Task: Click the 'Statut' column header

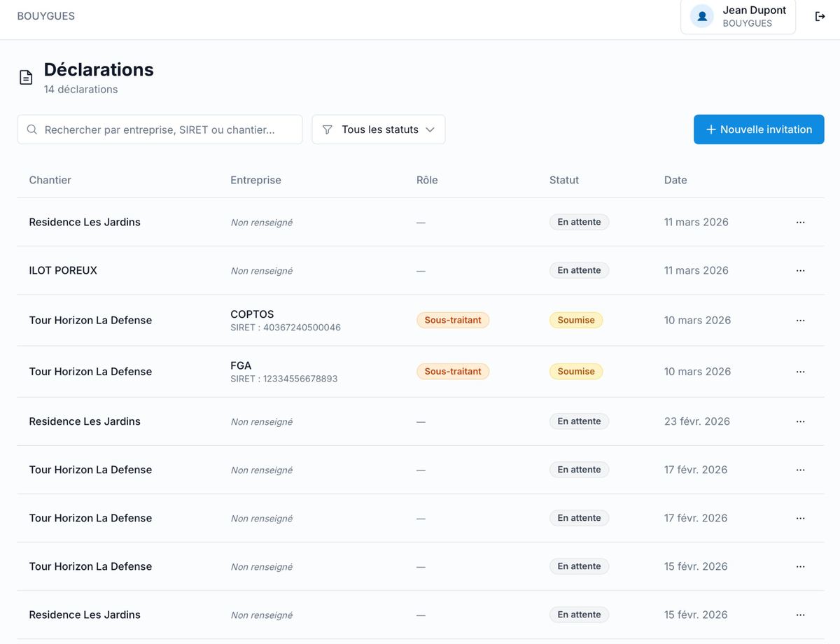Action: [x=563, y=180]
